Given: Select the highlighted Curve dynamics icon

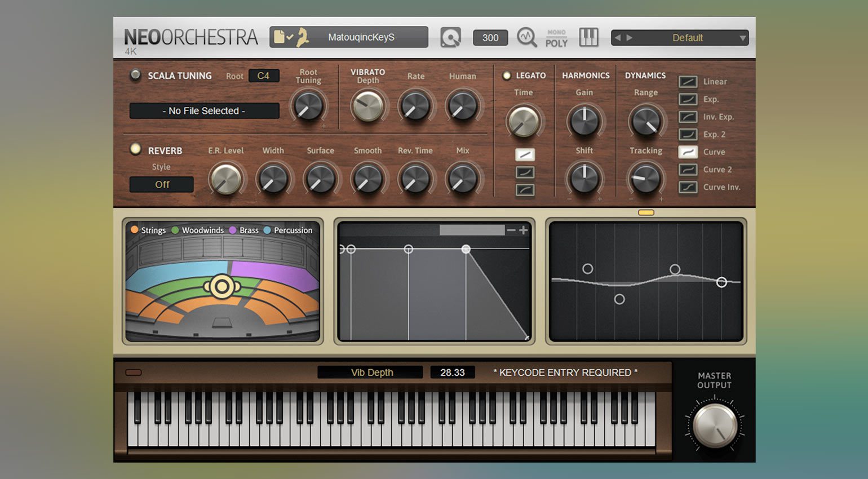Looking at the screenshot, I should 688,152.
